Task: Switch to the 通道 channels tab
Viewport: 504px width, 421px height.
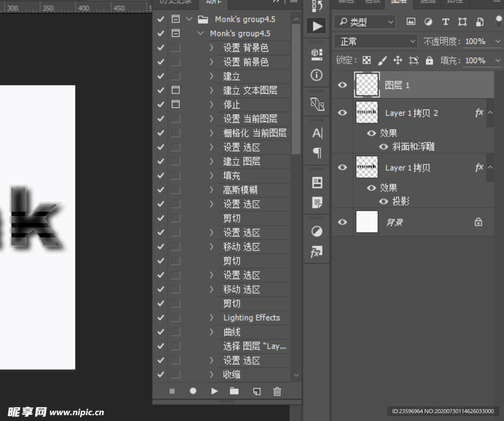Action: [x=427, y=2]
